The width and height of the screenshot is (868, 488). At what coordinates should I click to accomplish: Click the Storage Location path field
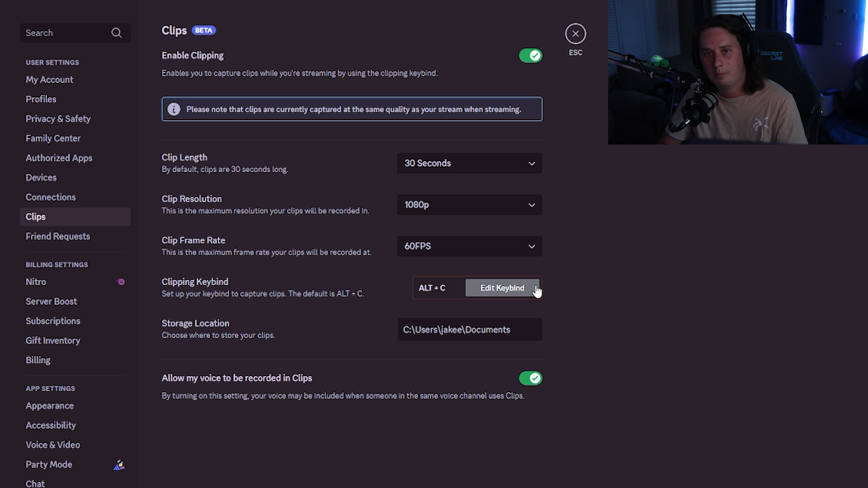click(x=469, y=329)
